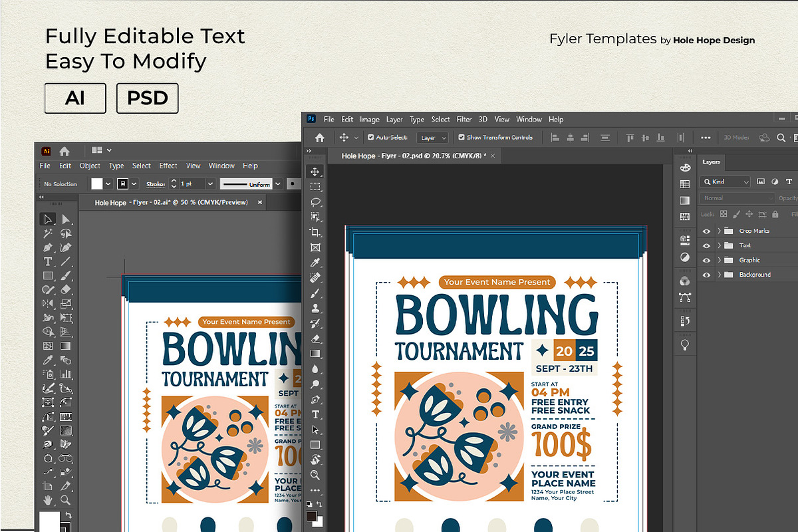Select the Crop tool in Photoshop

(x=315, y=232)
